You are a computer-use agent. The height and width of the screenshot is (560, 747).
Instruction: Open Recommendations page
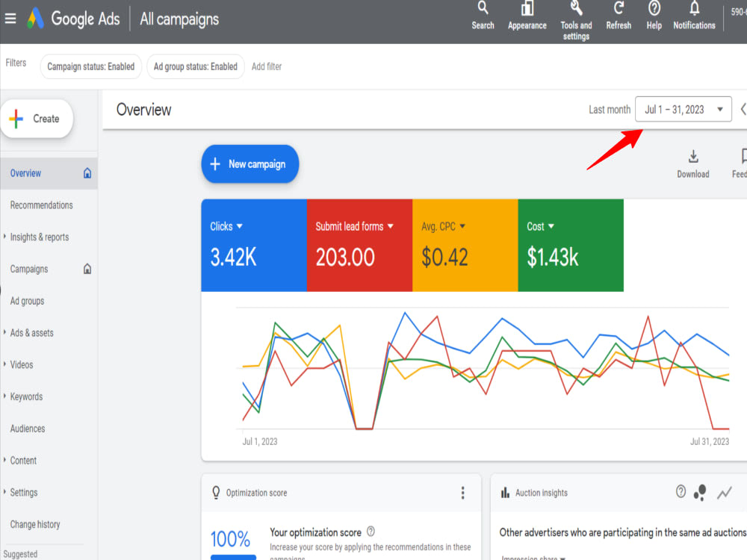(x=41, y=205)
